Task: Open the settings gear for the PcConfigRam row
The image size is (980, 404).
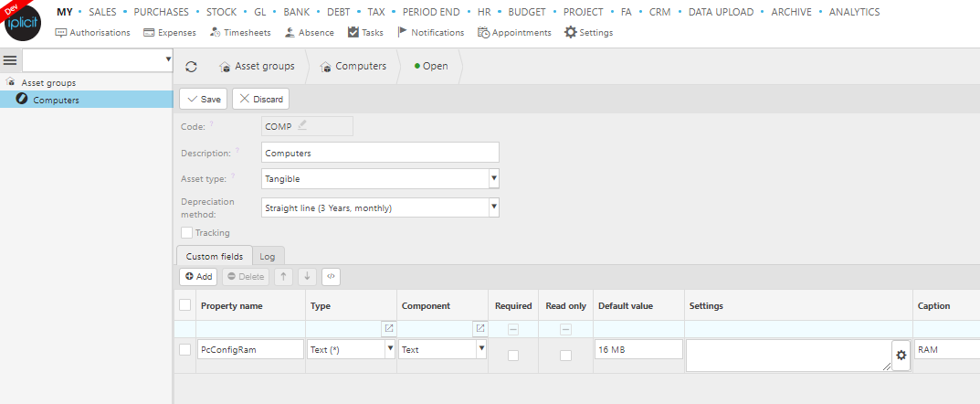Action: (x=901, y=356)
